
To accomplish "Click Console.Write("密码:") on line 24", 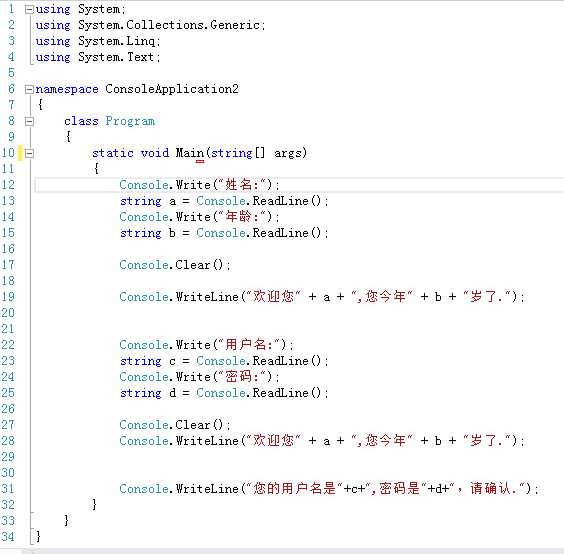I will (x=199, y=377).
